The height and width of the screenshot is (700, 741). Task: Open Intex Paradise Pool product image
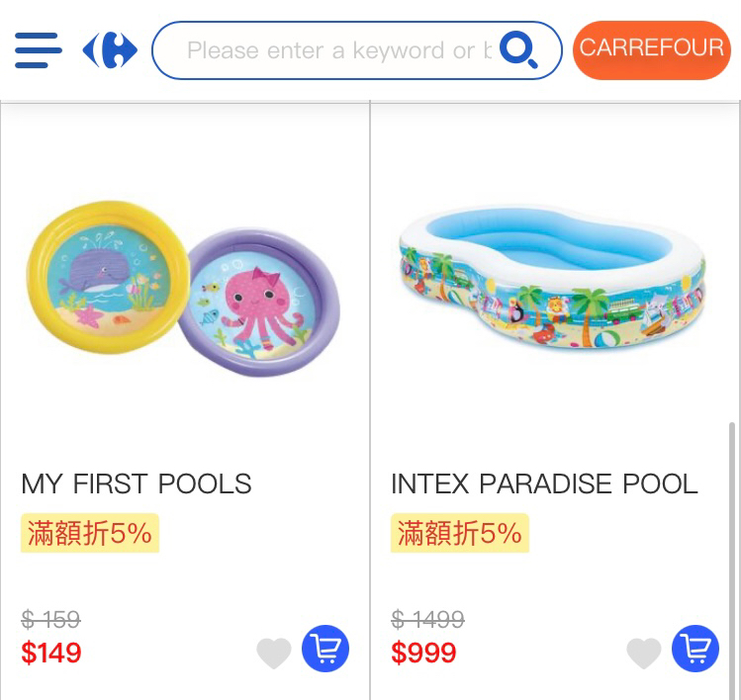[x=553, y=278]
